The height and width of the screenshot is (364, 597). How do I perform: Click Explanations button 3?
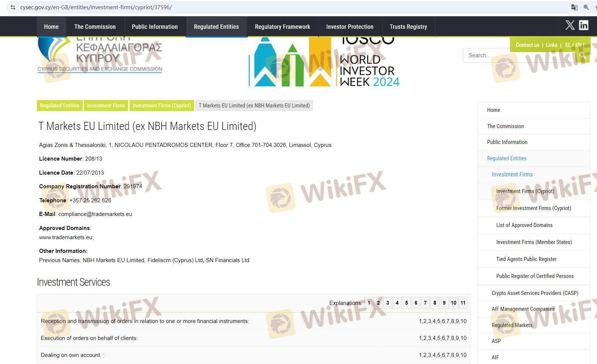tap(388, 303)
